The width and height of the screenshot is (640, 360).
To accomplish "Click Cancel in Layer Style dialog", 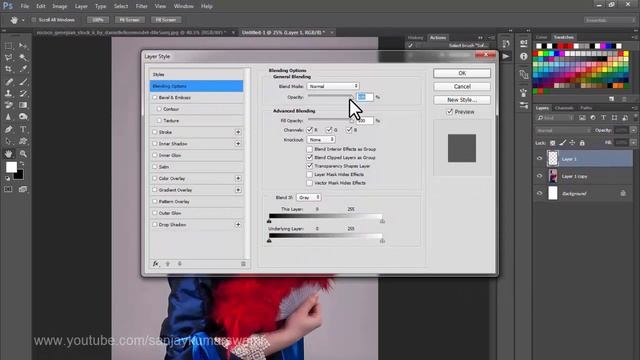I will (x=462, y=87).
